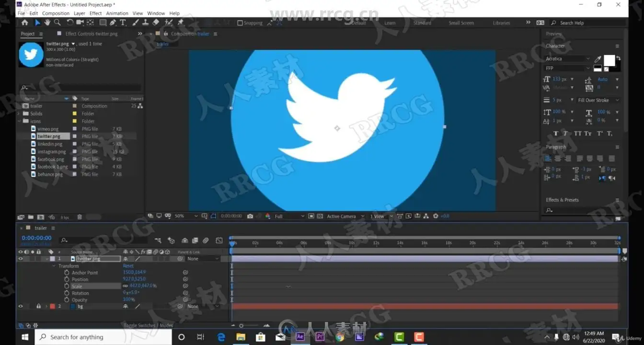The height and width of the screenshot is (345, 644).
Task: Click the Opacity stopwatch icon
Action: coord(67,299)
